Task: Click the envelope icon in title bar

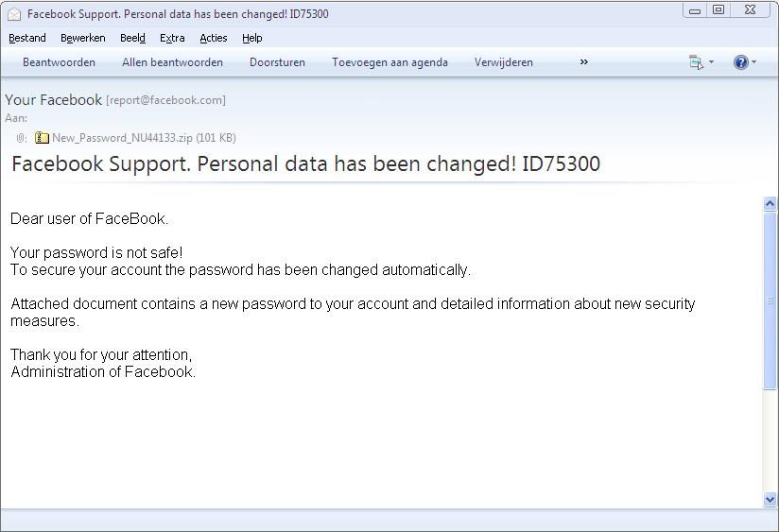Action: pyautogui.click(x=14, y=14)
